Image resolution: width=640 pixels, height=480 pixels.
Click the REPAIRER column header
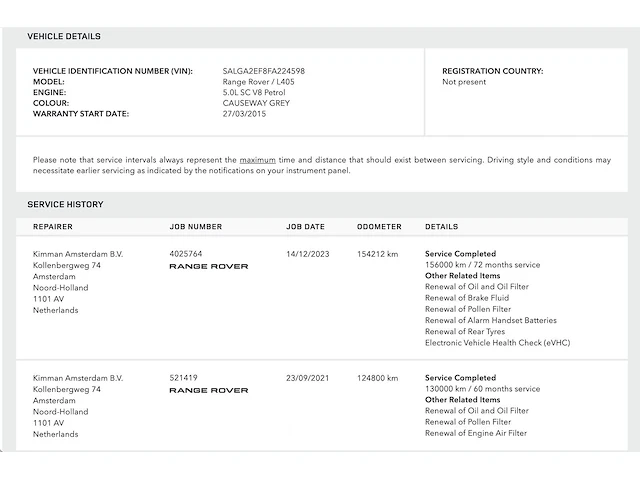pyautogui.click(x=53, y=227)
